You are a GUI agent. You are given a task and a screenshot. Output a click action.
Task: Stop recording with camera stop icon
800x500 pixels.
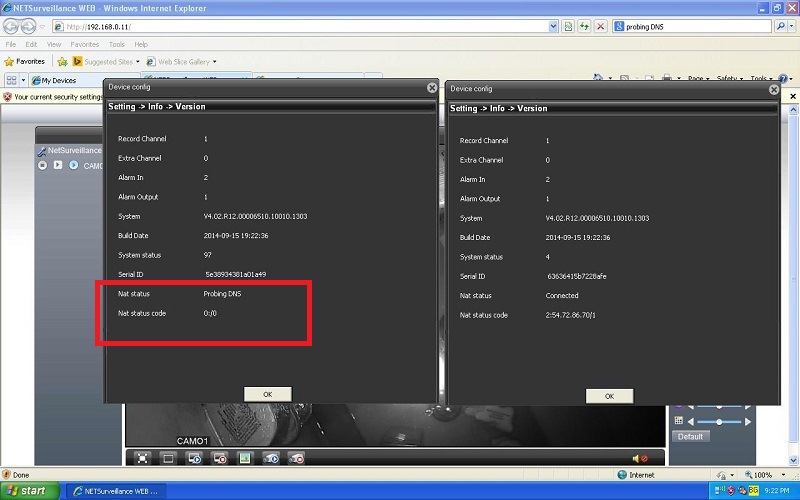point(296,459)
